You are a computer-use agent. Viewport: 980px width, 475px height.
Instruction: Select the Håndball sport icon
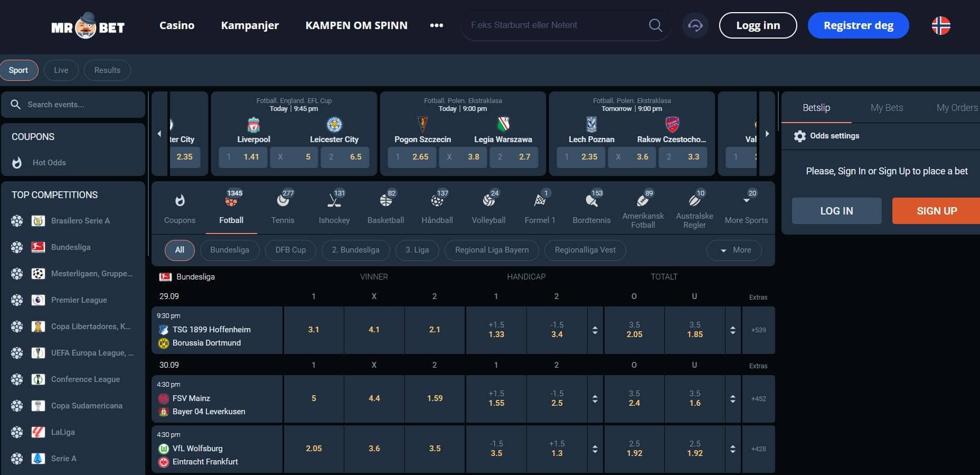(437, 200)
